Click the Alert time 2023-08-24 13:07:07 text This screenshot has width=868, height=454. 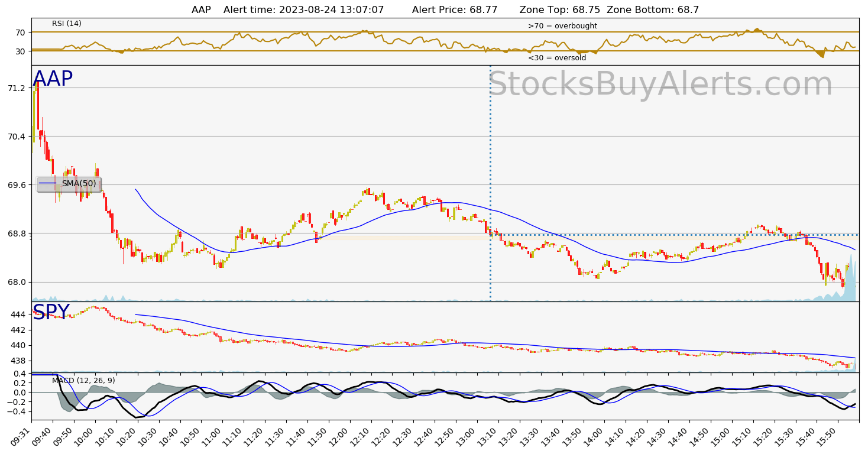point(304,10)
